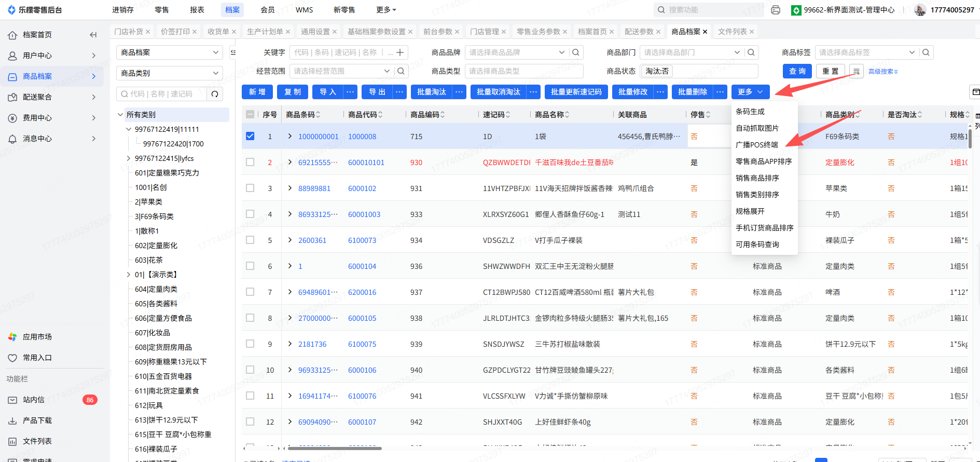
Task: Click the blue 查询 button
Action: point(797,71)
